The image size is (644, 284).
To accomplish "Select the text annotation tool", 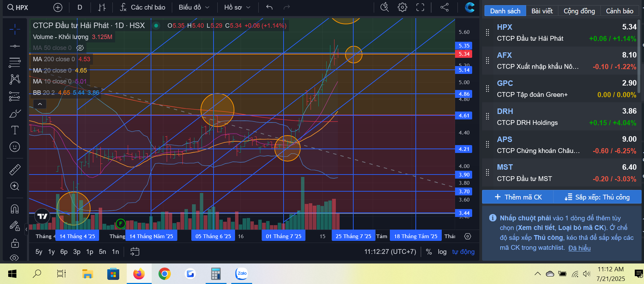I will 15,130.
